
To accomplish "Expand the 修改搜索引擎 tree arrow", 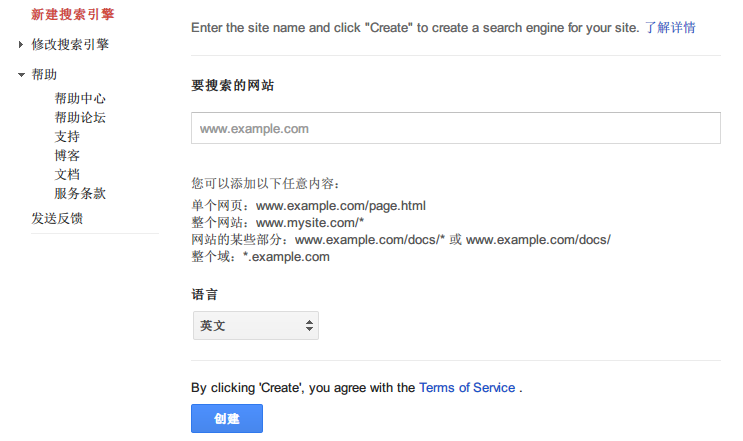I will pos(21,45).
